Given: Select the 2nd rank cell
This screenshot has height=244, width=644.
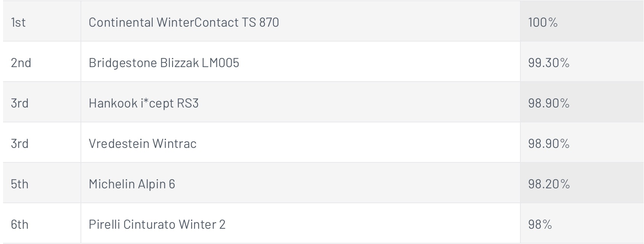Looking at the screenshot, I should tap(42, 62).
